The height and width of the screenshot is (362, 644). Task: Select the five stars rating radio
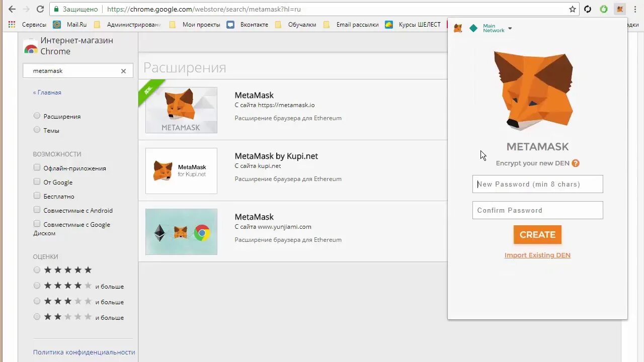pos(37,270)
